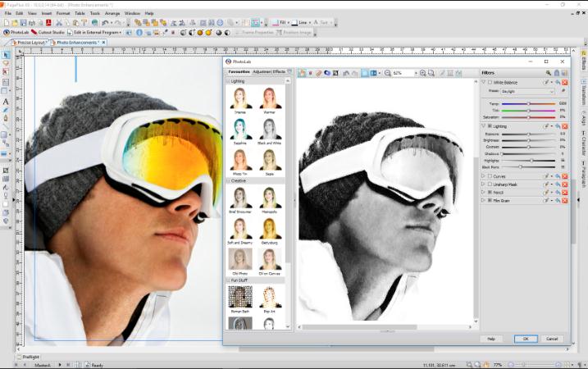Toggle the Unsharp Mask filter checkbox
588x369 pixels.
pos(490,184)
